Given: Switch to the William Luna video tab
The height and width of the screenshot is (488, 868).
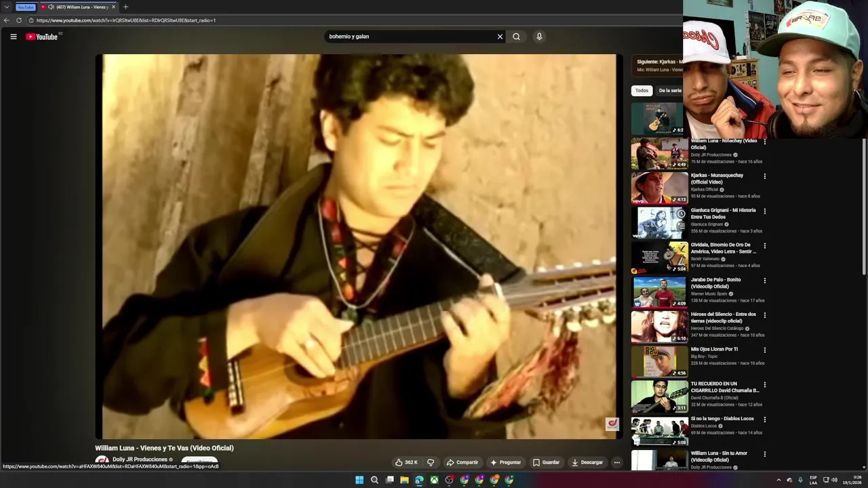Looking at the screenshot, I should pos(78,7).
